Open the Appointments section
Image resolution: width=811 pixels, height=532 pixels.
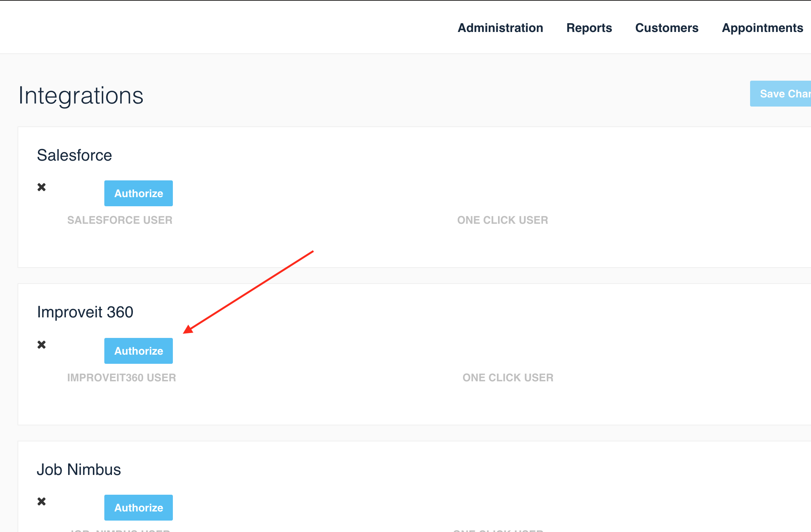coord(762,28)
